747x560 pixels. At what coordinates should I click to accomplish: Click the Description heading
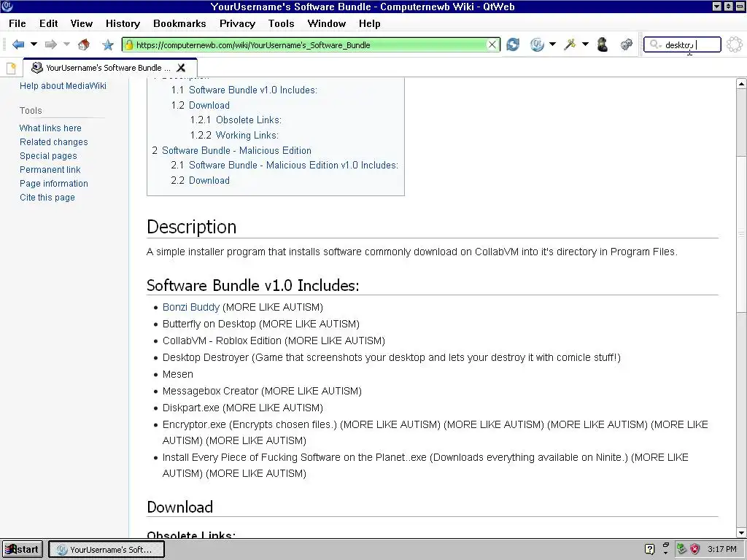(x=192, y=227)
